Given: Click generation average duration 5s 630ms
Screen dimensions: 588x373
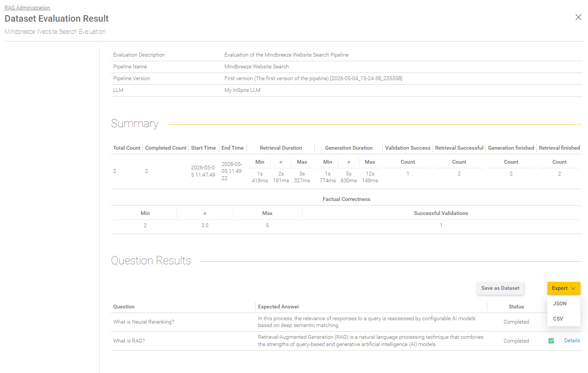Looking at the screenshot, I should [349, 177].
